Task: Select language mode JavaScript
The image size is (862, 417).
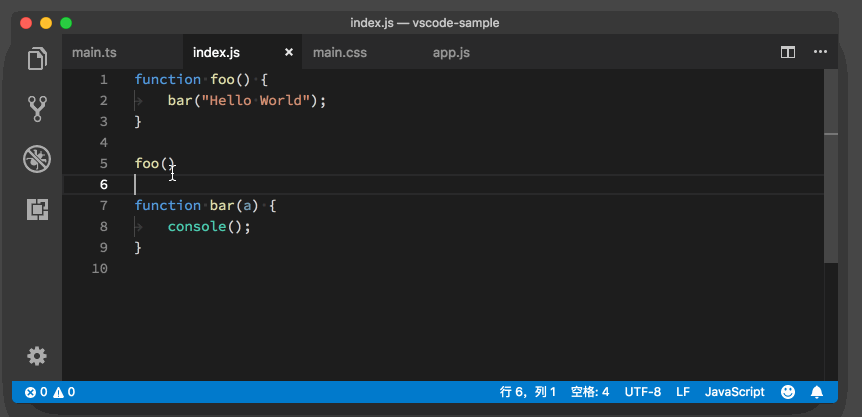Action: [x=734, y=392]
